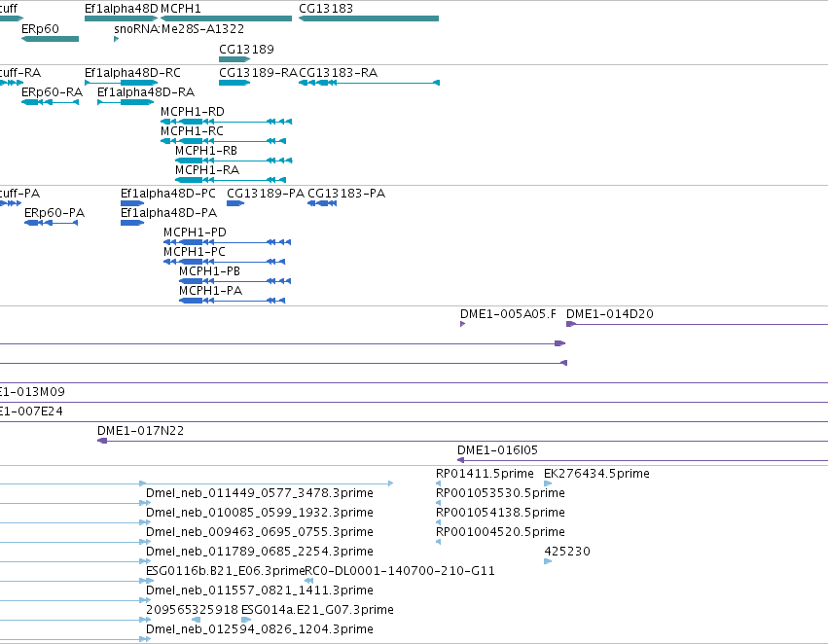The width and height of the screenshot is (828, 644).
Task: Select Dmel_neb_009463_0695_0755.3prime label
Action: click(259, 532)
